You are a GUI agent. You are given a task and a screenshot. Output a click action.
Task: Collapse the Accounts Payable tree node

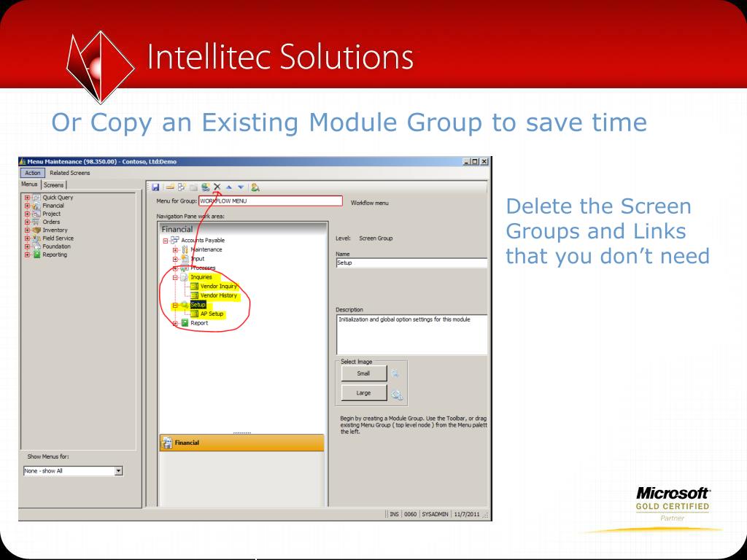166,241
